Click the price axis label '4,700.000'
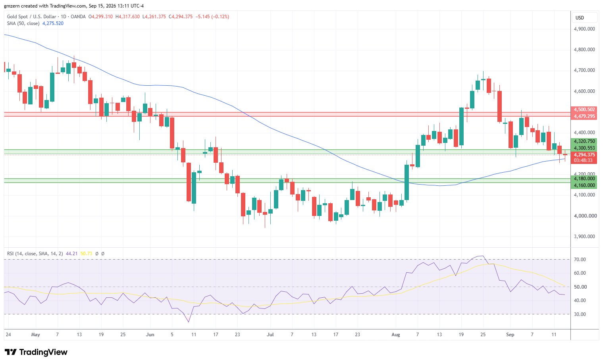 [584, 70]
